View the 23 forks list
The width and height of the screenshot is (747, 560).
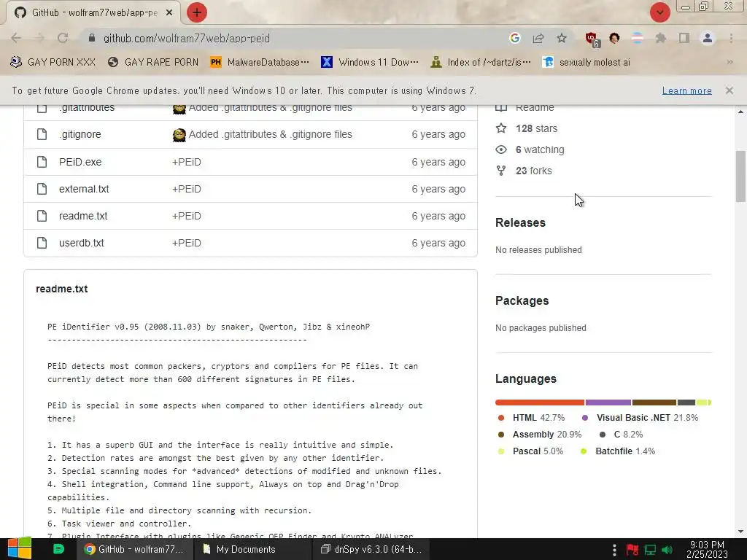[x=533, y=171]
